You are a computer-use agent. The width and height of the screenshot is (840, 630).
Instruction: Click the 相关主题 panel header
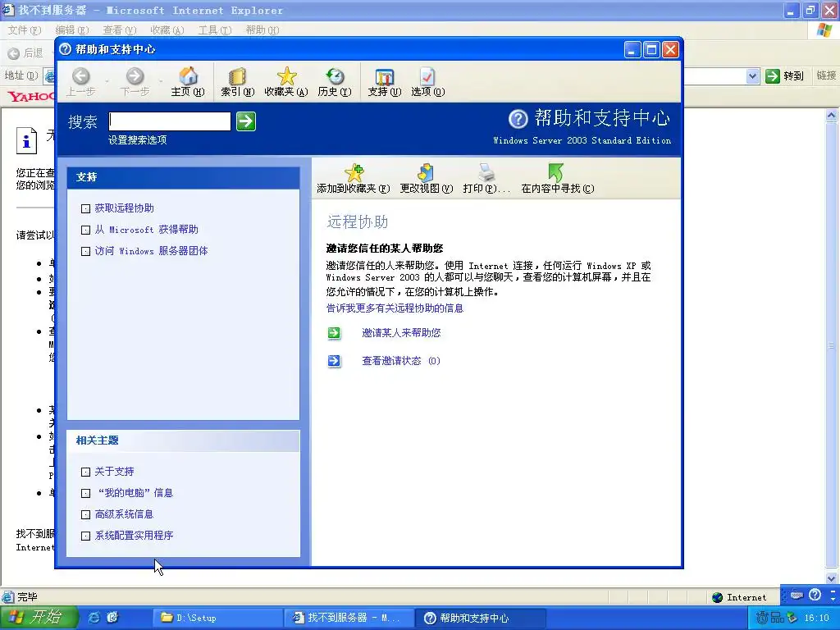183,441
